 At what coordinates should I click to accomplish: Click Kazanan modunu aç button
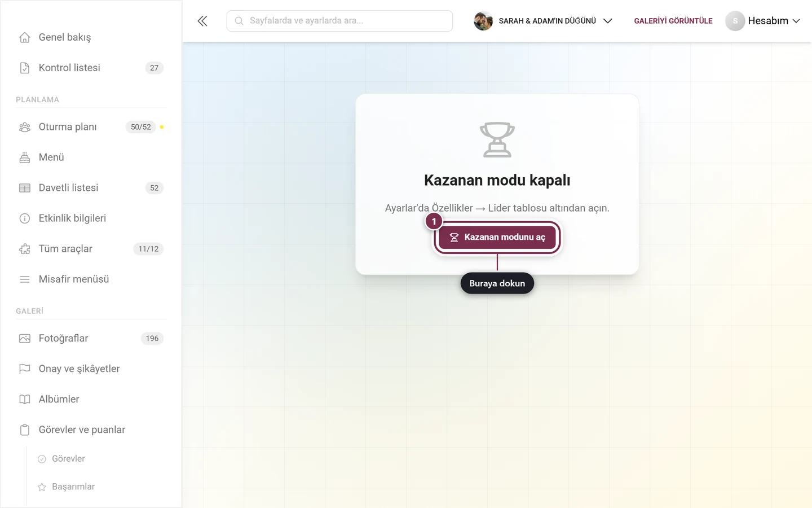point(497,237)
